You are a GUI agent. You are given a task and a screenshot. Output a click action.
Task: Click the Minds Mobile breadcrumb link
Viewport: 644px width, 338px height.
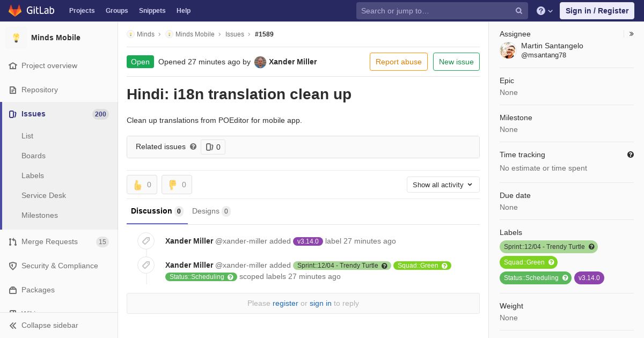[195, 34]
